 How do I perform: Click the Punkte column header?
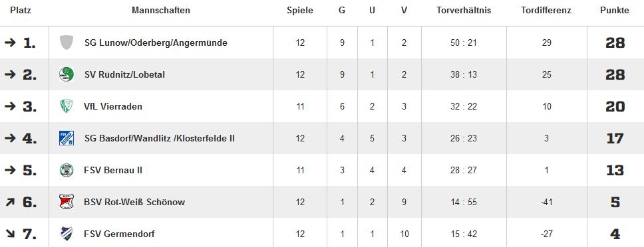(615, 11)
